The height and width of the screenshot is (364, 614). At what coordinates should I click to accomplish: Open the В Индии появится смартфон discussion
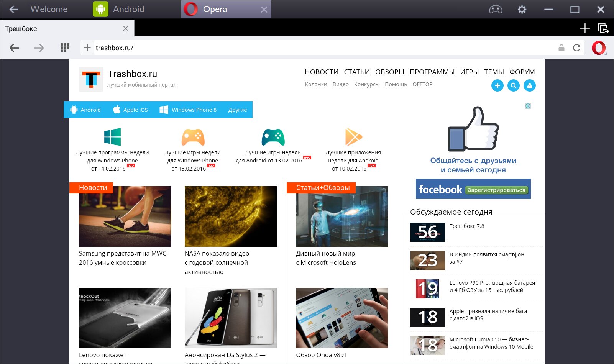tap(487, 258)
